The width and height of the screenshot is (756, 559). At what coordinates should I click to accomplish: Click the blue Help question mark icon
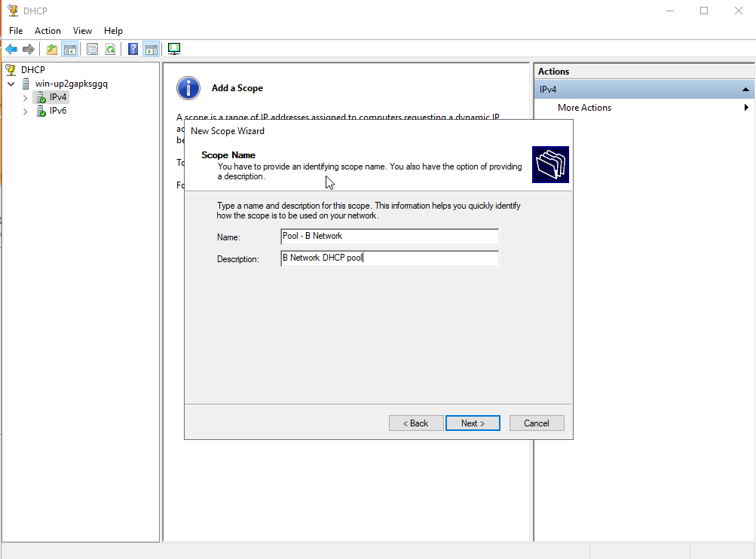click(133, 50)
